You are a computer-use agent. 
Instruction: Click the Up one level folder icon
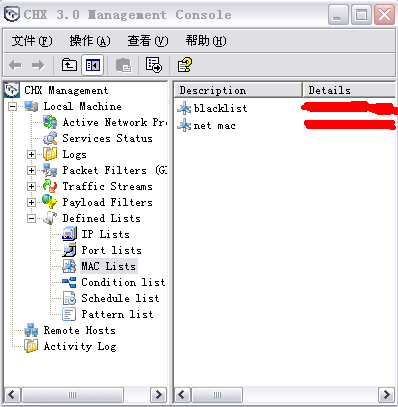coord(69,65)
